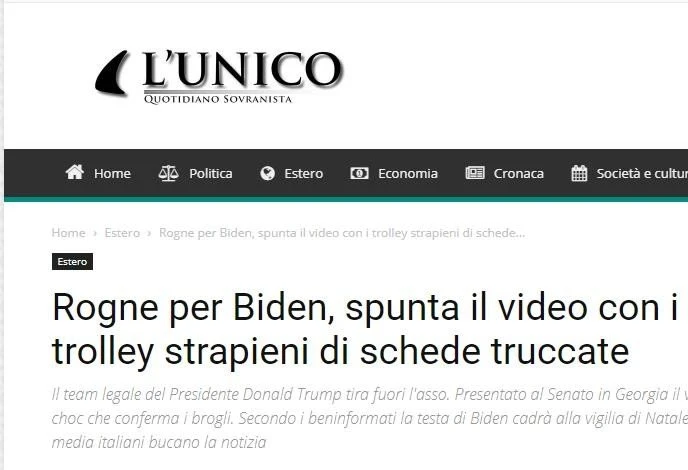The height and width of the screenshot is (470, 688).
Task: Click the house icon beside Home
Action: point(75,172)
